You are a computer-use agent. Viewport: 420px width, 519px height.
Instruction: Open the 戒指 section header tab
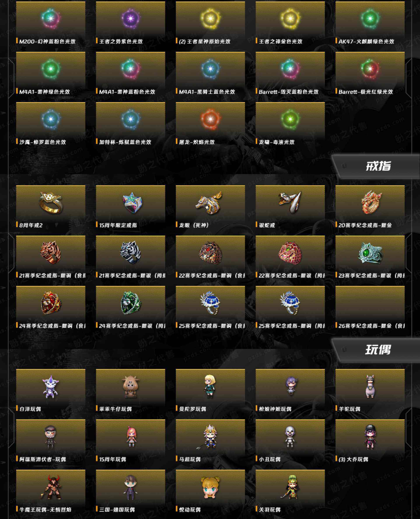tap(376, 166)
